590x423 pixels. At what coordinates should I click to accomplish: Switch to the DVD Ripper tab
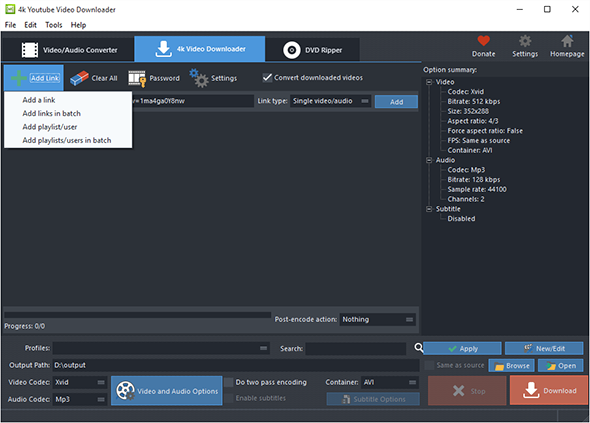[312, 50]
